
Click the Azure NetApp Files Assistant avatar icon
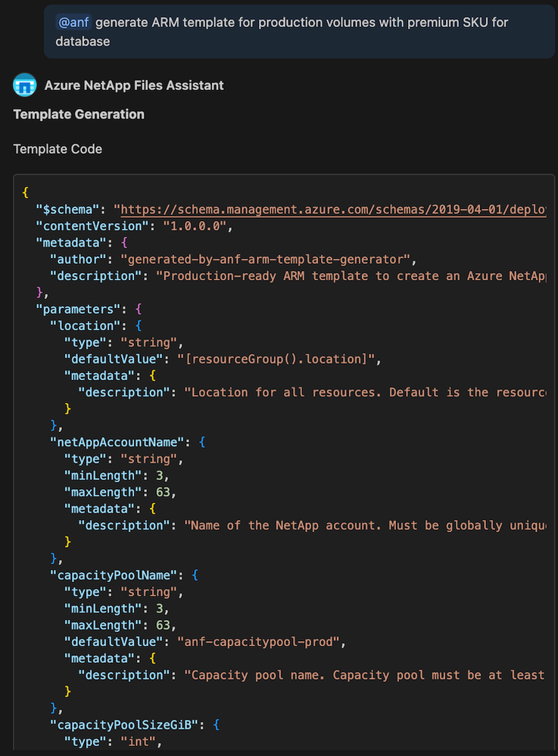coord(25,86)
